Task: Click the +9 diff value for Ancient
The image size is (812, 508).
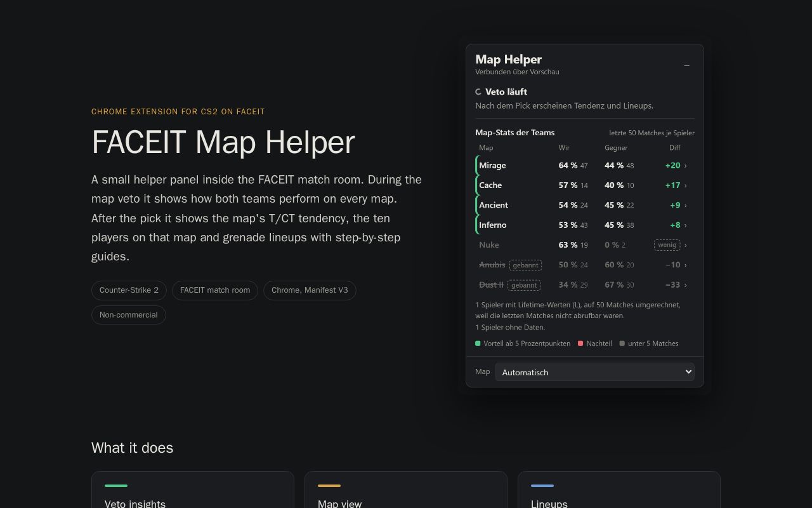Action: click(675, 205)
